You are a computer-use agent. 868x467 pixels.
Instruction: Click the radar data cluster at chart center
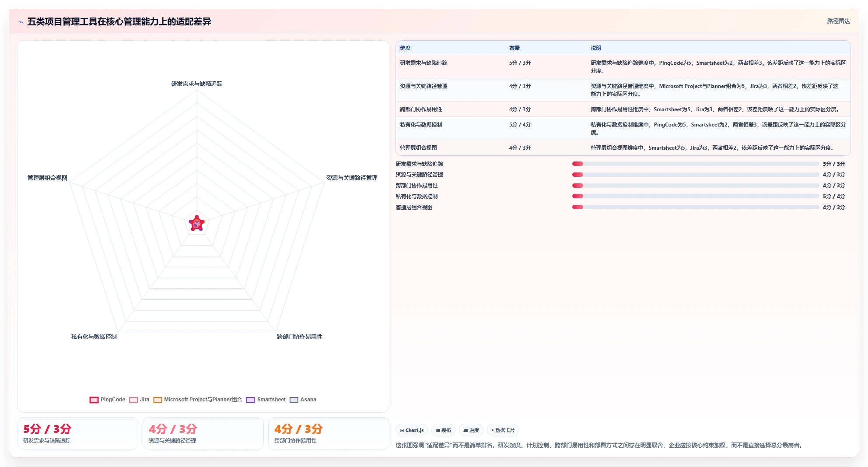(197, 223)
